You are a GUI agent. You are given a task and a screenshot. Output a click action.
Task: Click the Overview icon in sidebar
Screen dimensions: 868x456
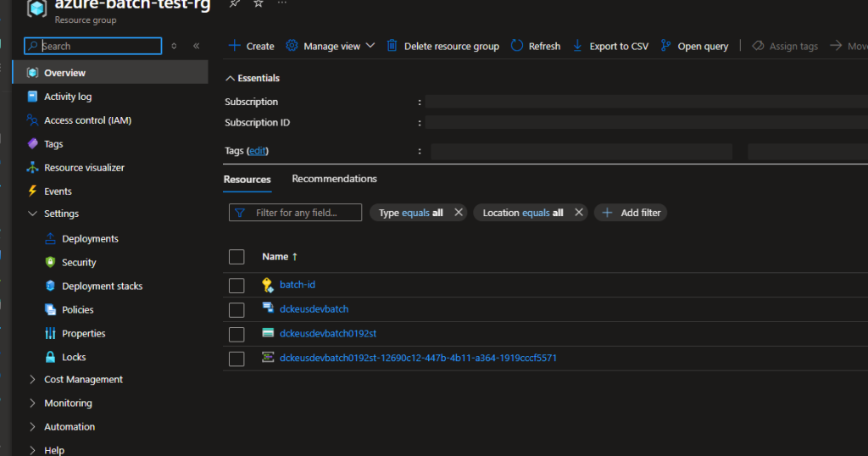click(x=33, y=73)
